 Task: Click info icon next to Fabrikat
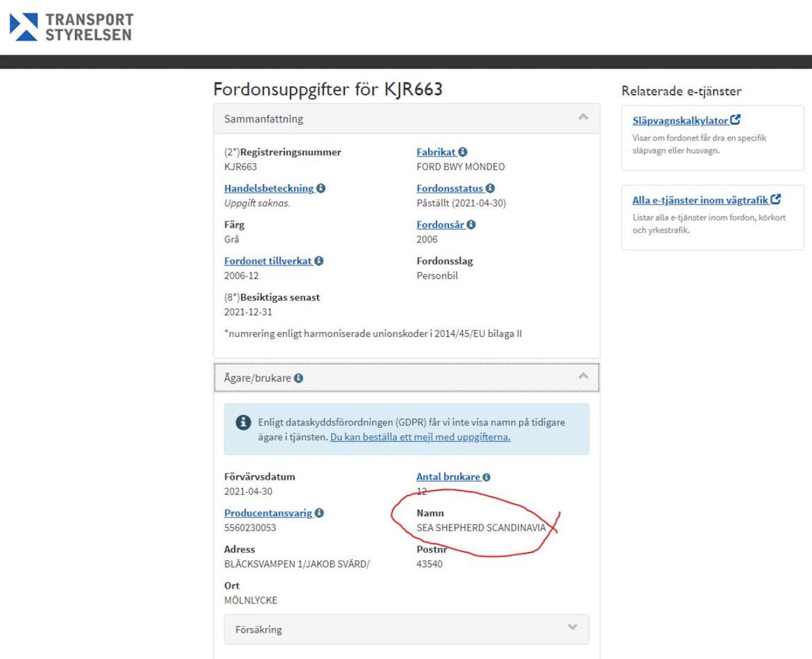[x=462, y=152]
